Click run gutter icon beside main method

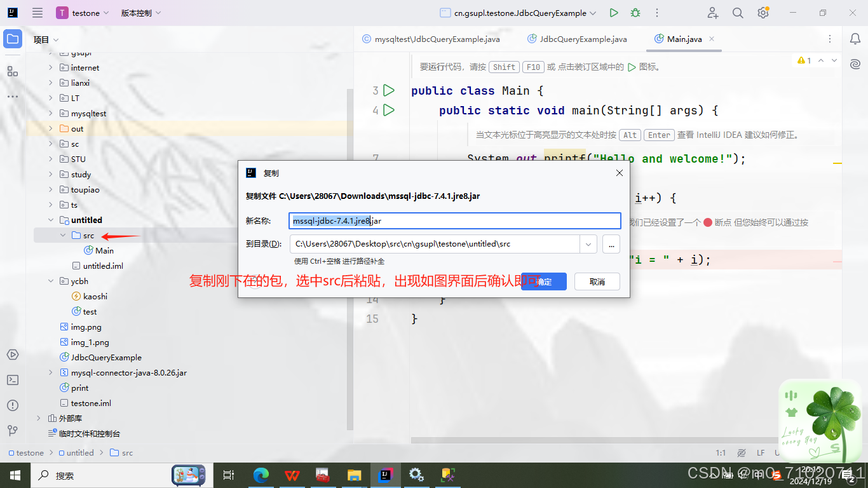[x=389, y=111]
